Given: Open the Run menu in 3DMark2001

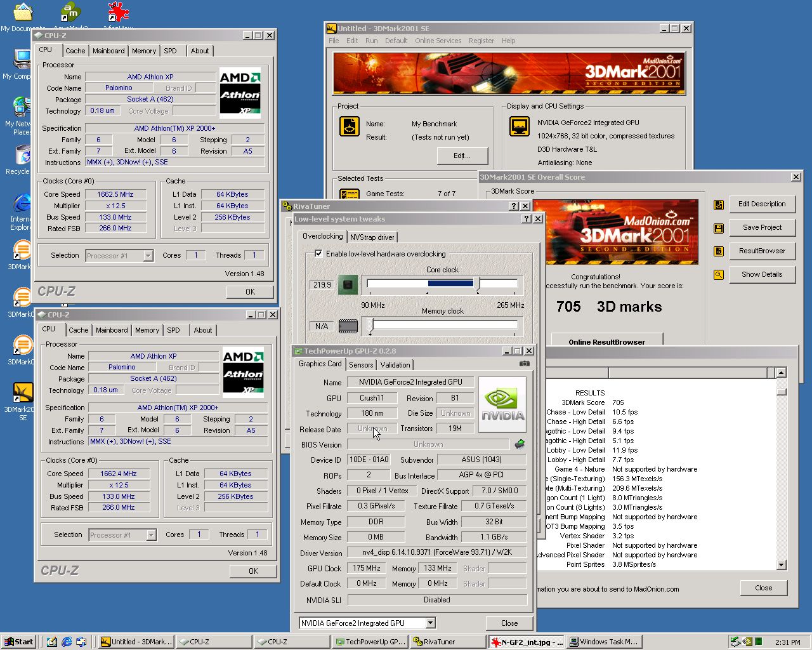Looking at the screenshot, I should 371,41.
